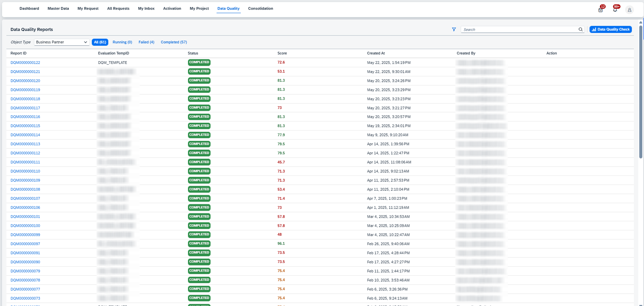Select the All (61) filter tab
This screenshot has height=306, width=644.
tap(100, 42)
